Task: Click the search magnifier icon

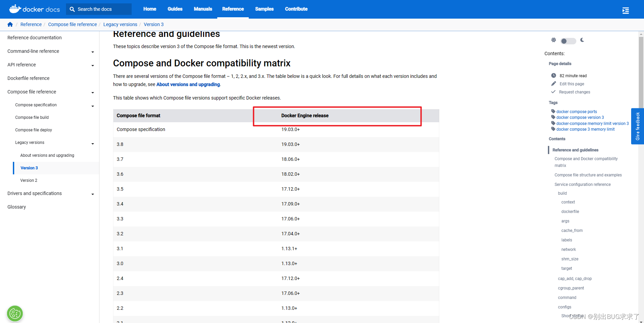Action: point(72,9)
